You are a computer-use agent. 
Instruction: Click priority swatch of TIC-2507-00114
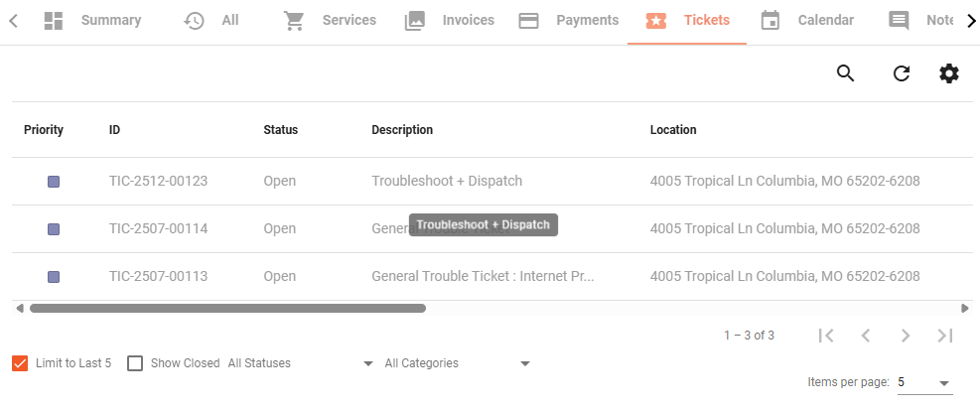[54, 229]
